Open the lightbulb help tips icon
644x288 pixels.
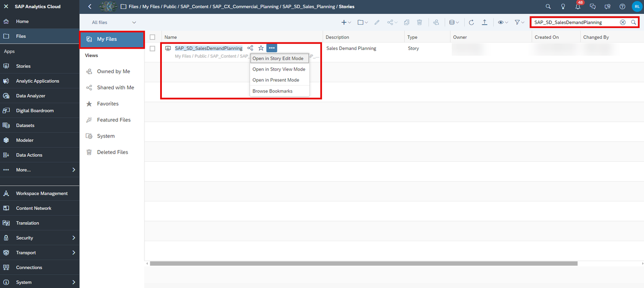[563, 7]
